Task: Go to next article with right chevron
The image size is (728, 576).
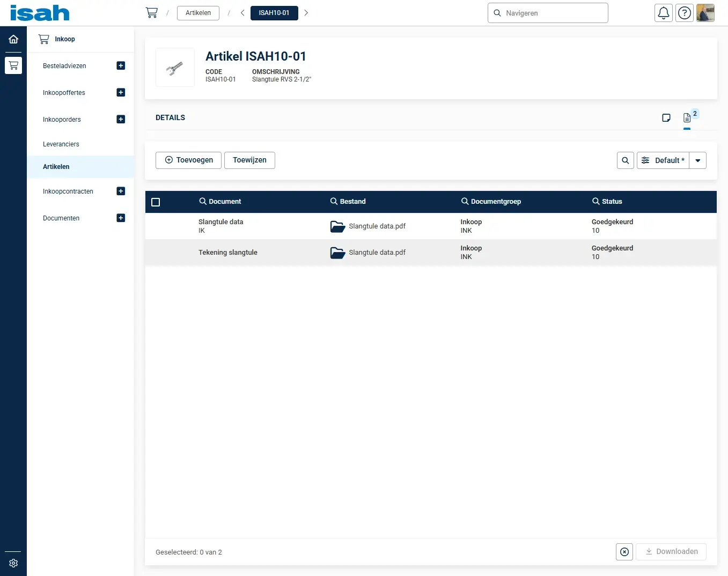Action: (306, 13)
